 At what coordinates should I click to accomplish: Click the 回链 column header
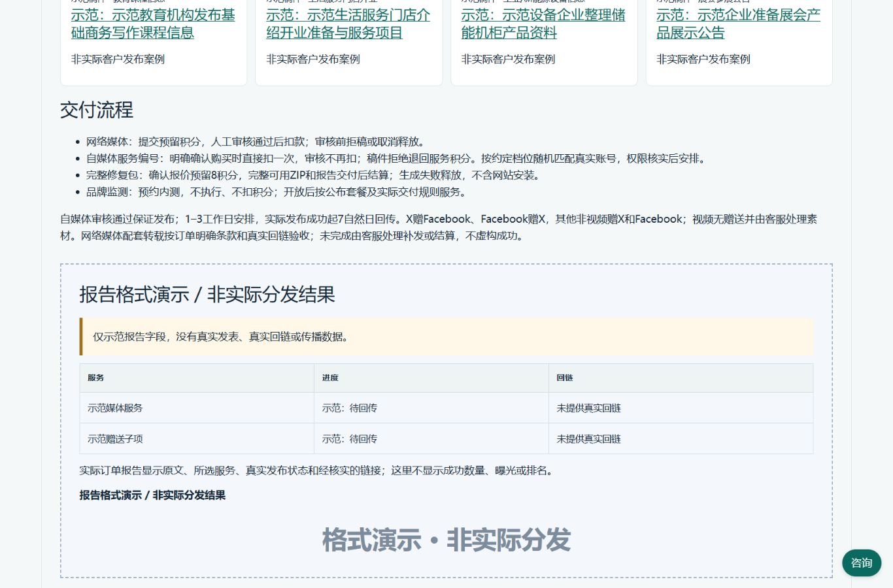(x=681, y=378)
